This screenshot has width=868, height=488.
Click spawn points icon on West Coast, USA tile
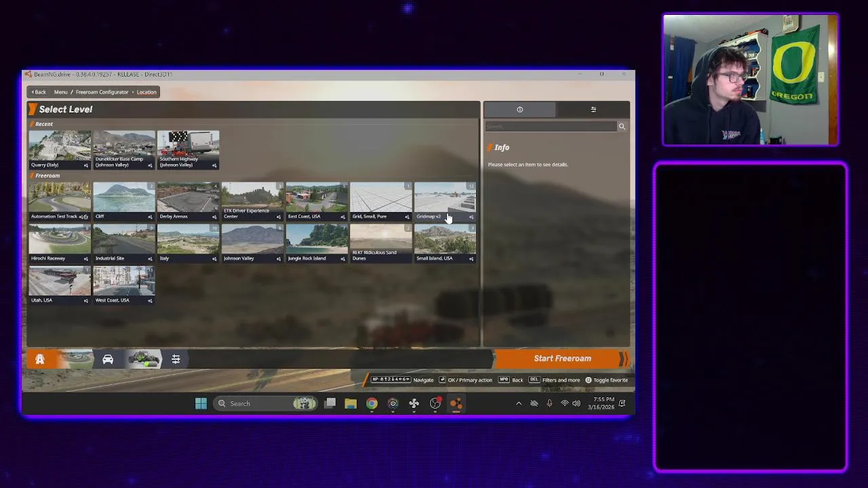[150, 300]
